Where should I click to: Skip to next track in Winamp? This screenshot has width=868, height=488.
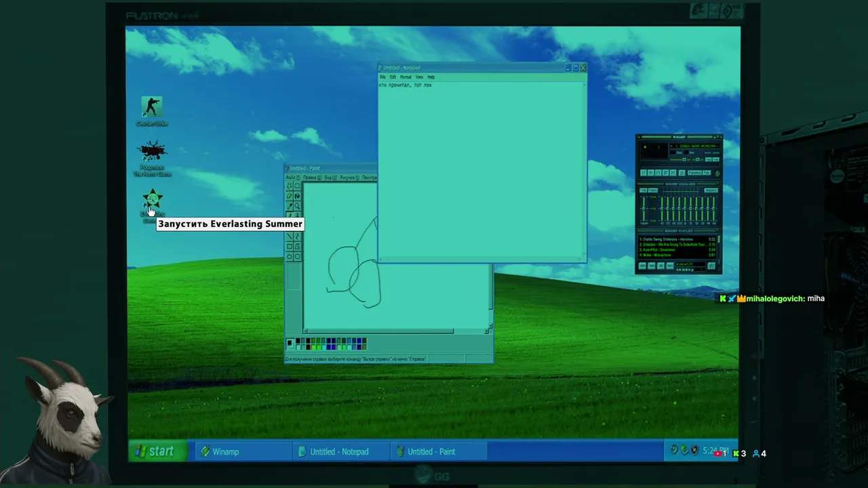pos(673,173)
